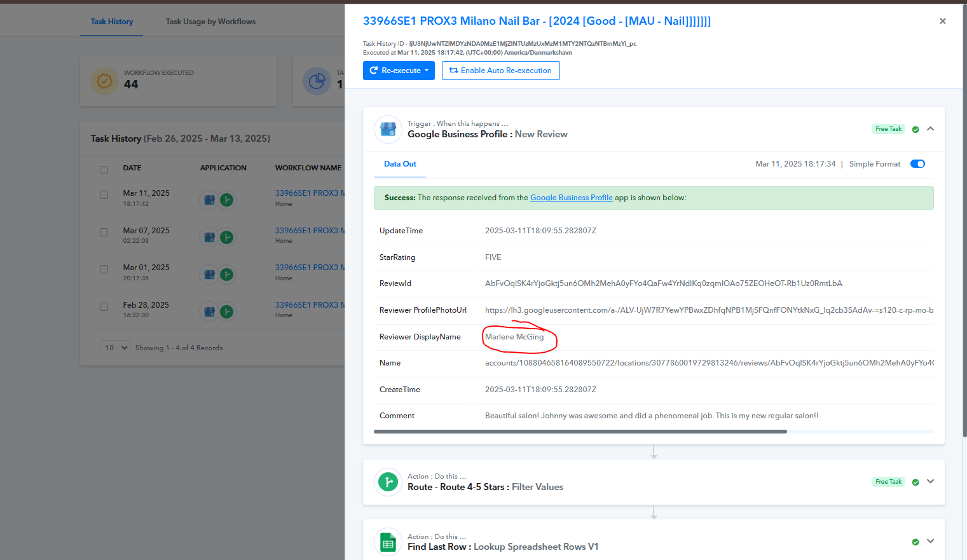This screenshot has width=967, height=560.
Task: Click success checkmark on Route filter step
Action: [x=916, y=482]
